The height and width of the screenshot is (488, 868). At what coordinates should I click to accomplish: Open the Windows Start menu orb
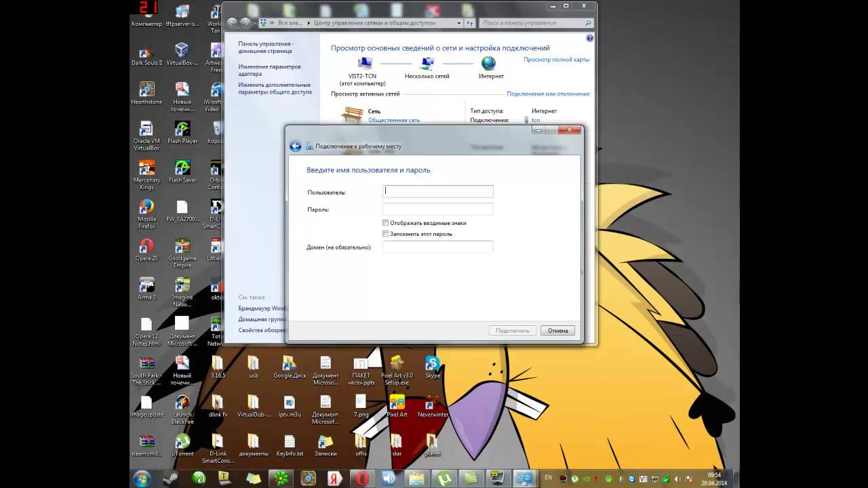pos(142,478)
